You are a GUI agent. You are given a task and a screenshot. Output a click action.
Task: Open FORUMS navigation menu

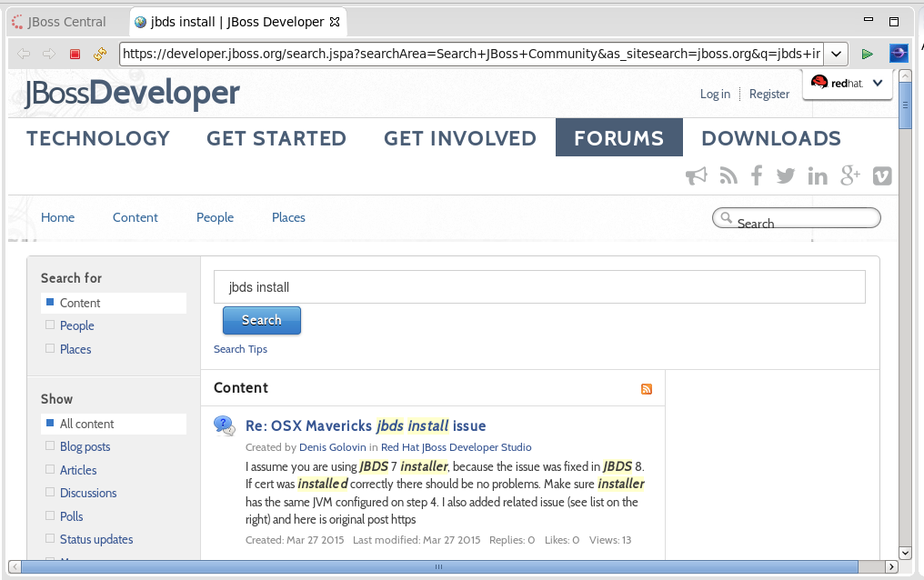point(618,138)
